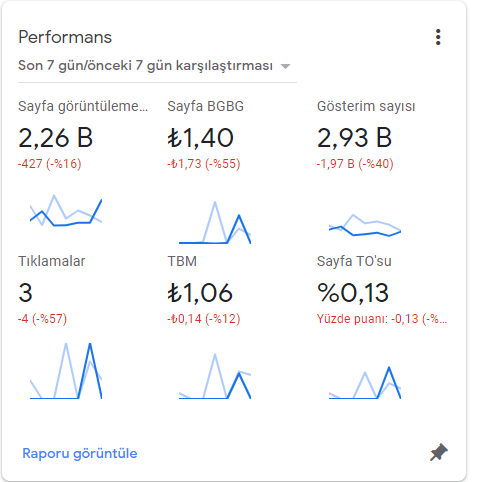This screenshot has height=482, width=477.
Task: Click the Gösterim sayısı metric label
Action: (x=366, y=106)
